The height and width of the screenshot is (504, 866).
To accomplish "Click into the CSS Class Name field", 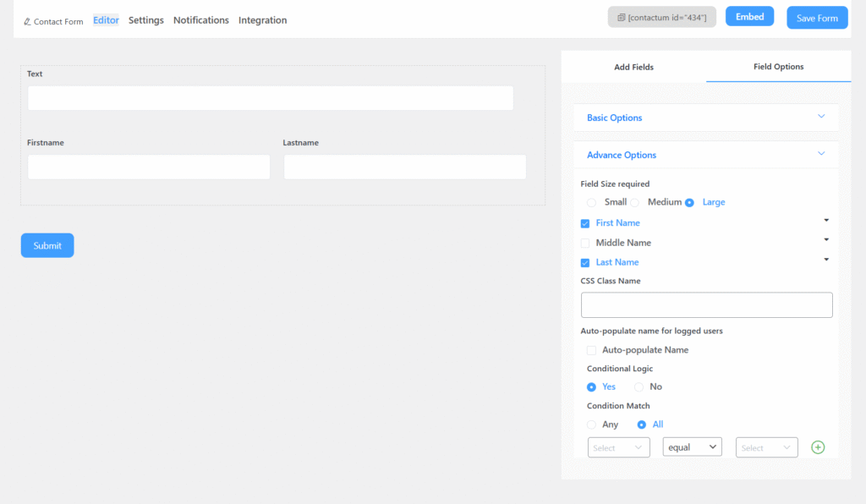I will pos(706,305).
